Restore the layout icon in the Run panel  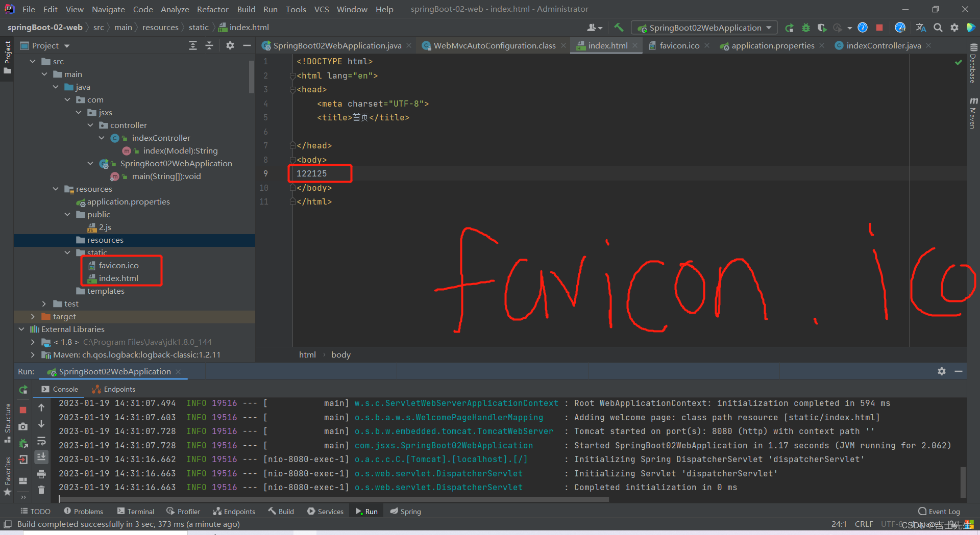pos(23,480)
